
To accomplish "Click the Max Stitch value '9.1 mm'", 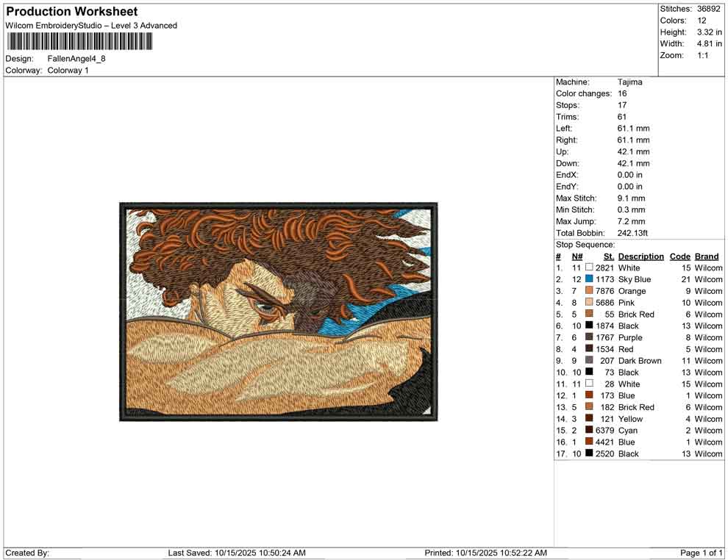I will [632, 198].
